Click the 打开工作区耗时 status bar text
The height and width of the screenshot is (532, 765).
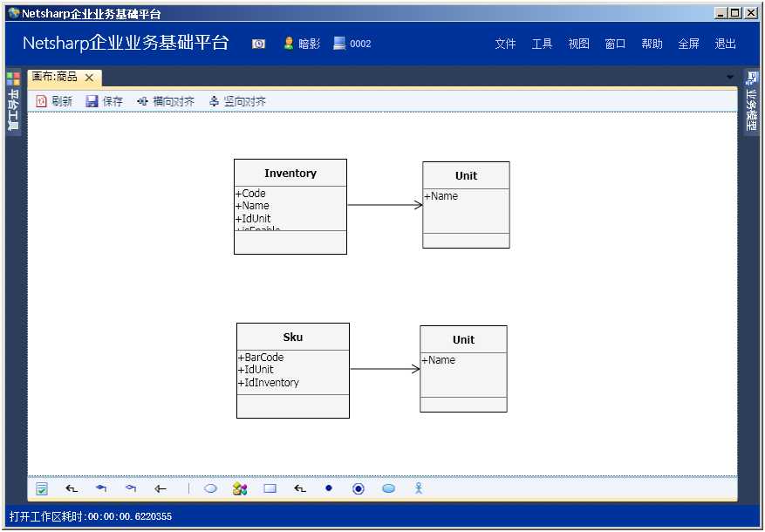(x=90, y=516)
